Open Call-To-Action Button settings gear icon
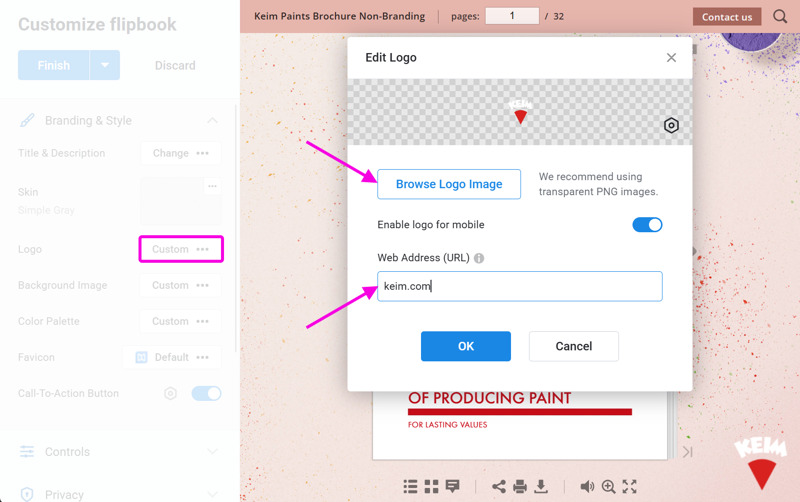Viewport: 800px width, 502px height. 170,393
